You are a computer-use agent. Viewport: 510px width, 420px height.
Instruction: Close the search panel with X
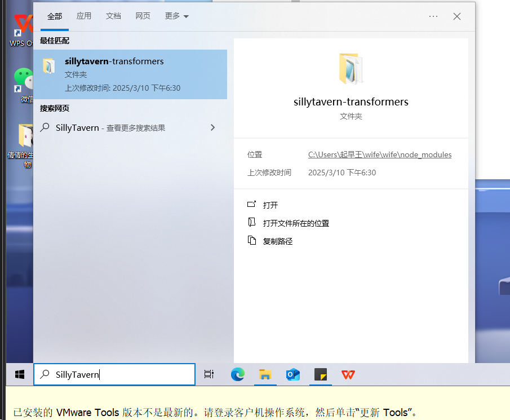click(x=456, y=16)
